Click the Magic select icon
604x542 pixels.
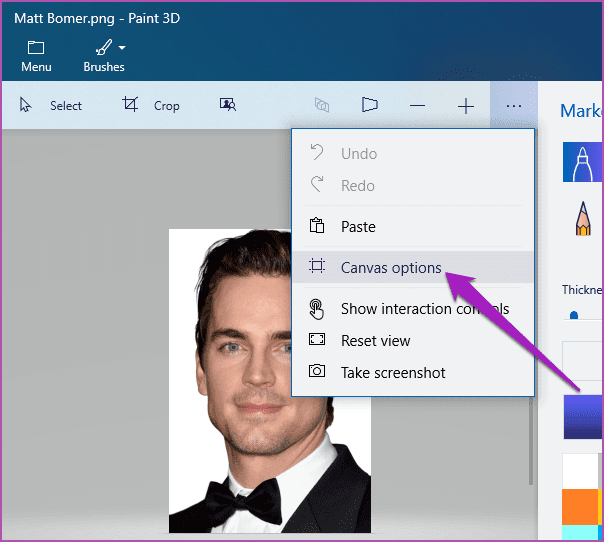pos(228,105)
